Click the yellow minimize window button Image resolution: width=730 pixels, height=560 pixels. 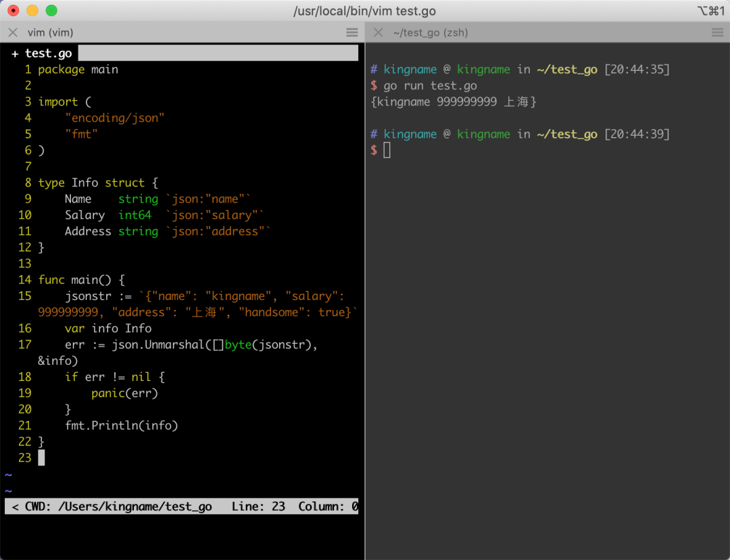click(x=32, y=10)
